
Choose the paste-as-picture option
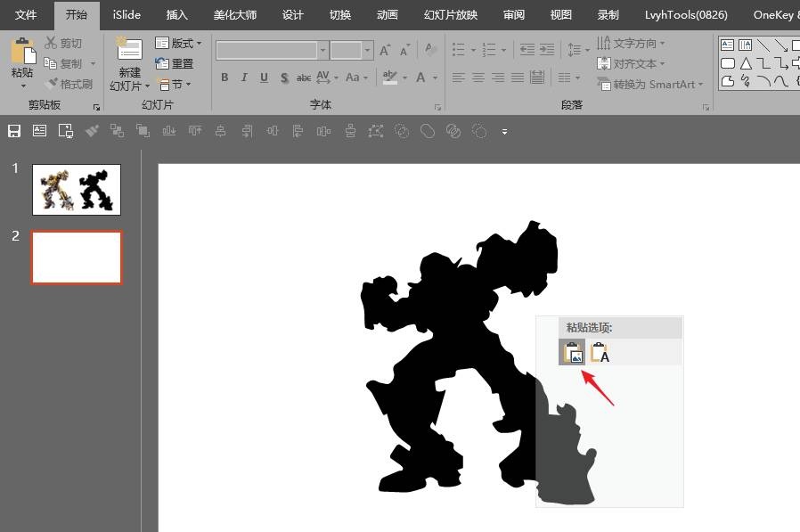point(573,352)
